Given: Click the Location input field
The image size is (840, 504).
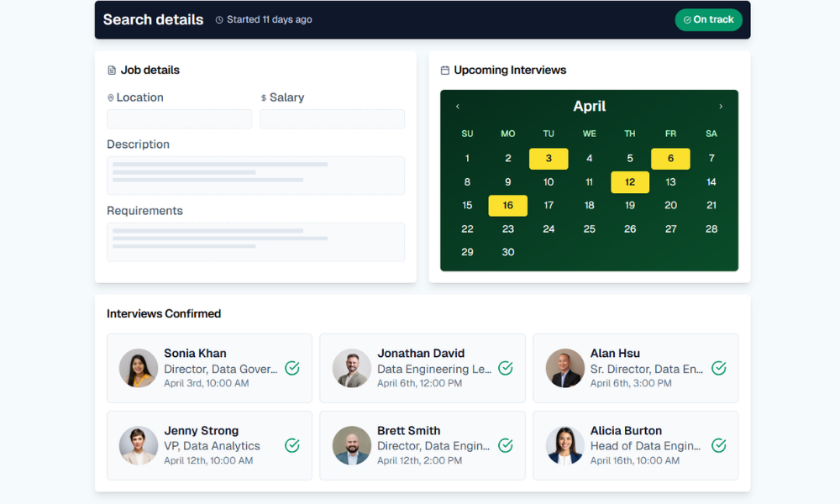Looking at the screenshot, I should click(x=180, y=119).
